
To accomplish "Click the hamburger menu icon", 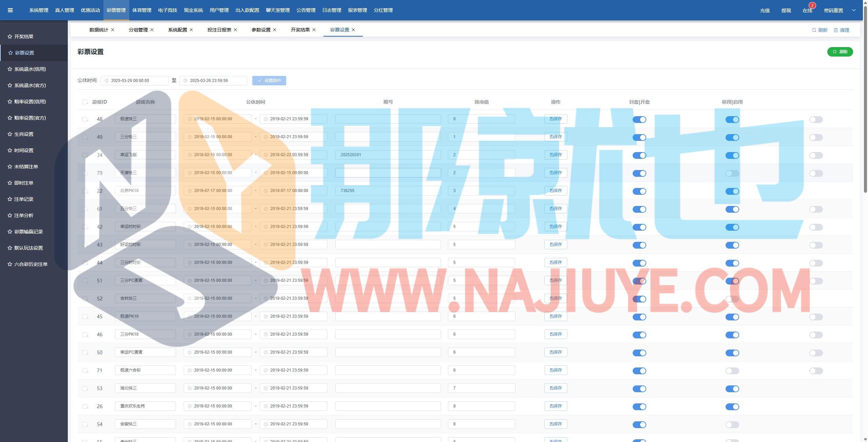I will 10,10.
